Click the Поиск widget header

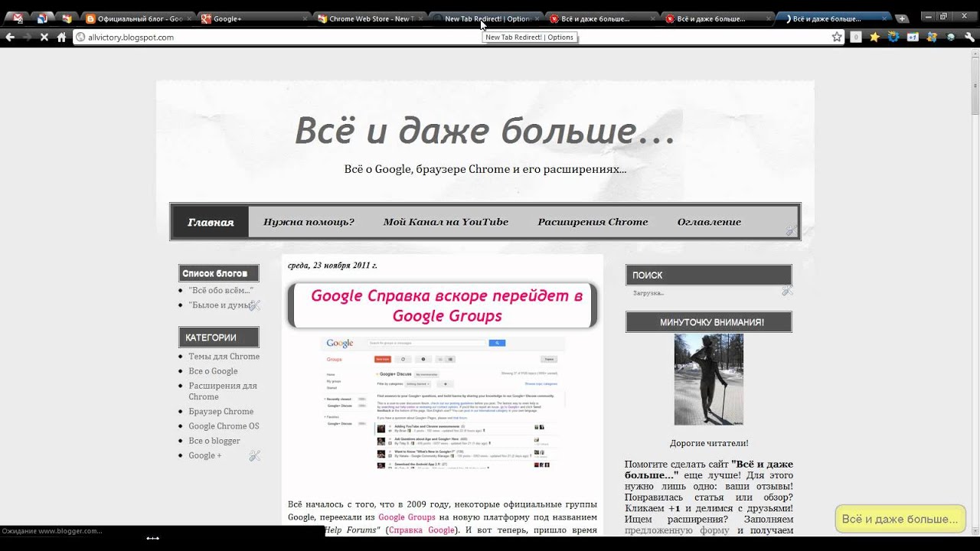[709, 275]
